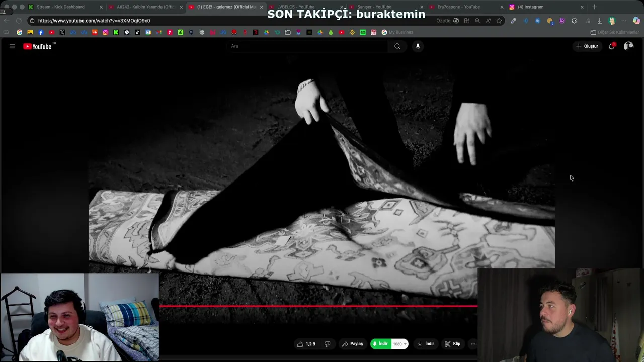Like the video showing 1,2 B
The width and height of the screenshot is (644, 362).
pos(306,344)
